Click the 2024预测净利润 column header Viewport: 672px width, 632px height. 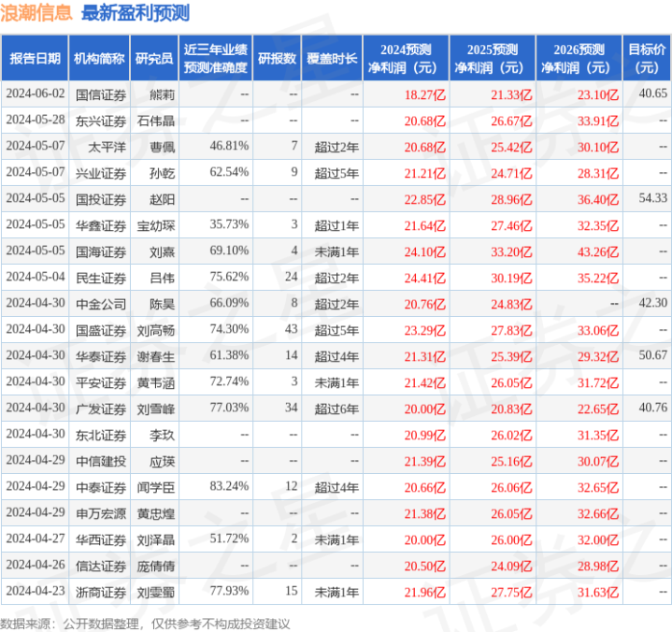406,58
